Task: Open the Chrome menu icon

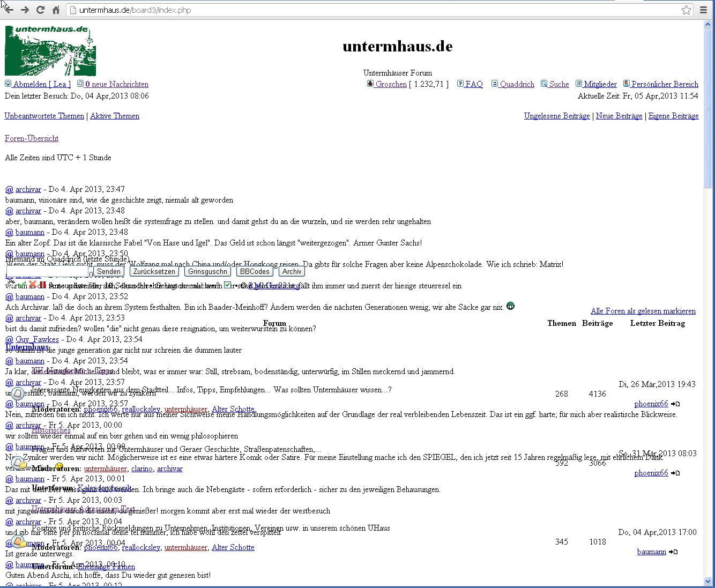Action: click(703, 10)
